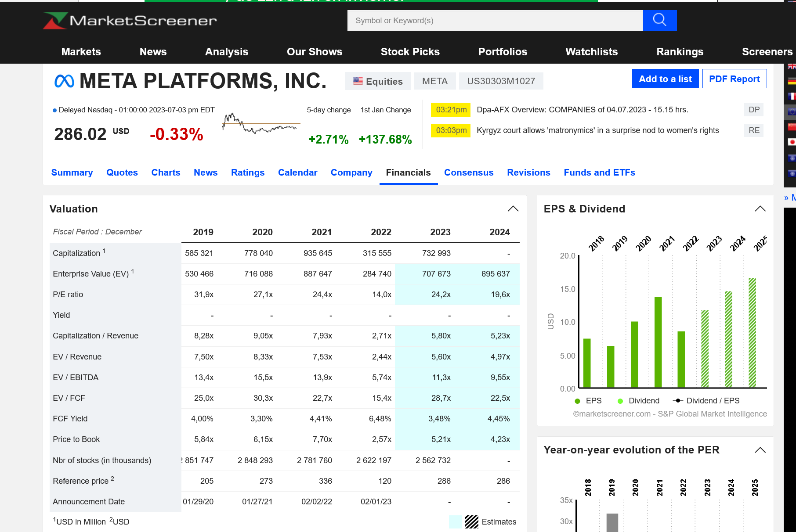Select the European Union flag edition
The image size is (796, 532).
pos(792,111)
